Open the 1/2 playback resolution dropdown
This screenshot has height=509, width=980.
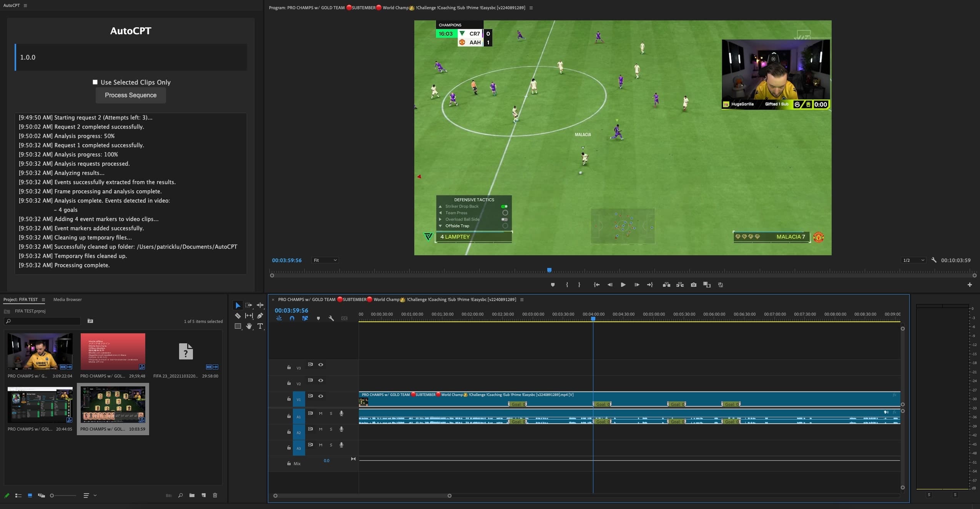coord(913,260)
